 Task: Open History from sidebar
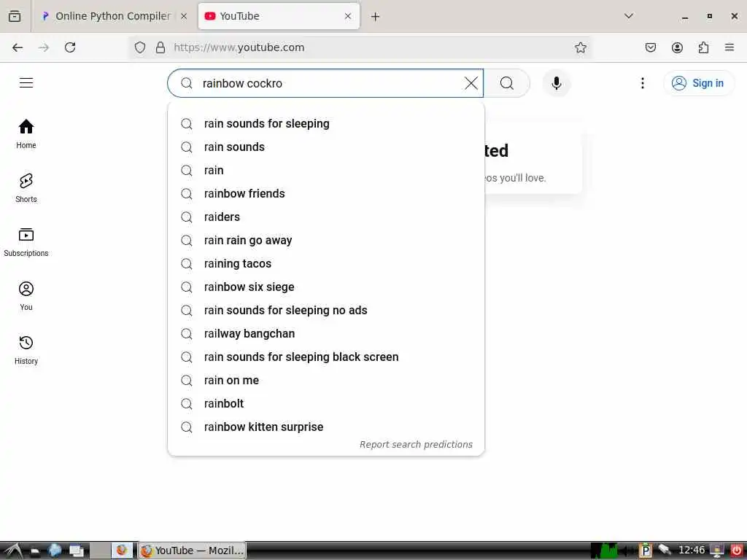(x=26, y=349)
